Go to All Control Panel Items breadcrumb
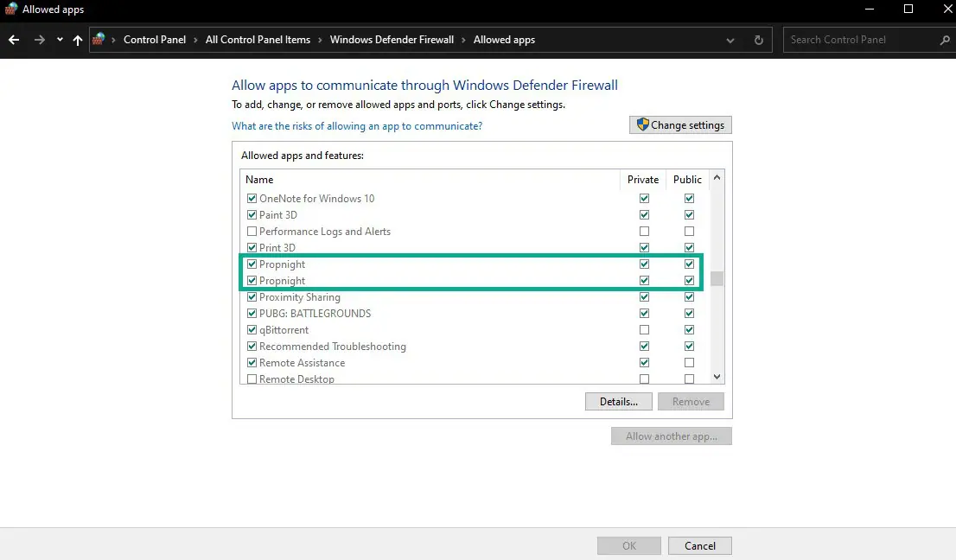Image resolution: width=956 pixels, height=560 pixels. click(258, 40)
